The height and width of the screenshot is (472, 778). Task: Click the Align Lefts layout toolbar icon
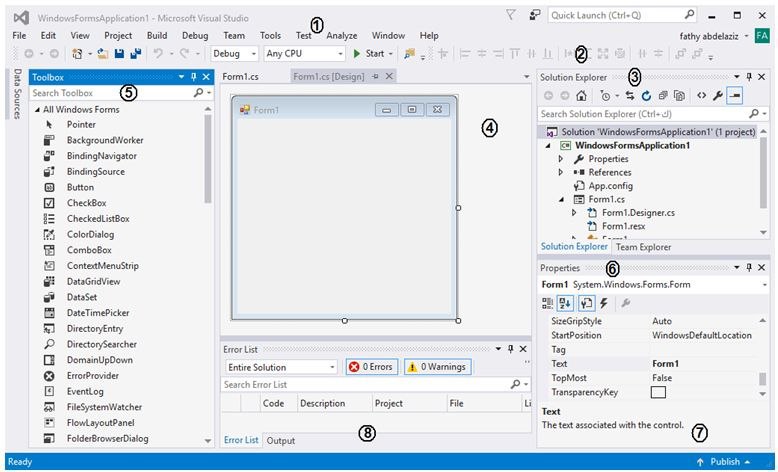click(465, 54)
